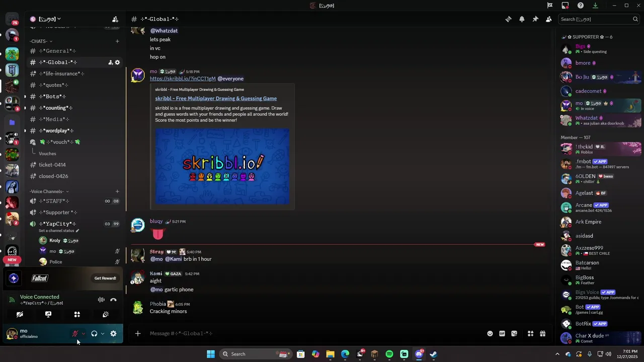
Task: Click the green download update icon
Action: (x=595, y=6)
